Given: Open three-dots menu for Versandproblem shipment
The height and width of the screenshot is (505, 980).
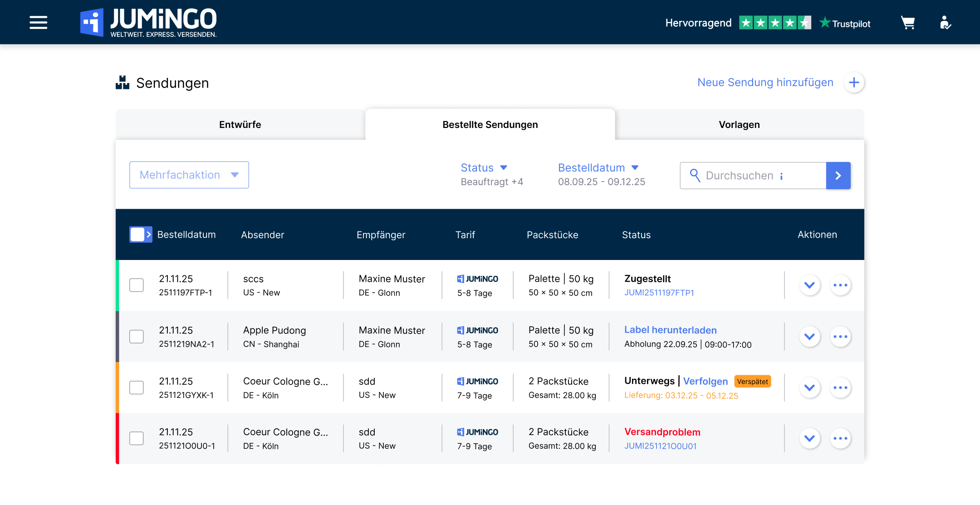Looking at the screenshot, I should [x=840, y=438].
